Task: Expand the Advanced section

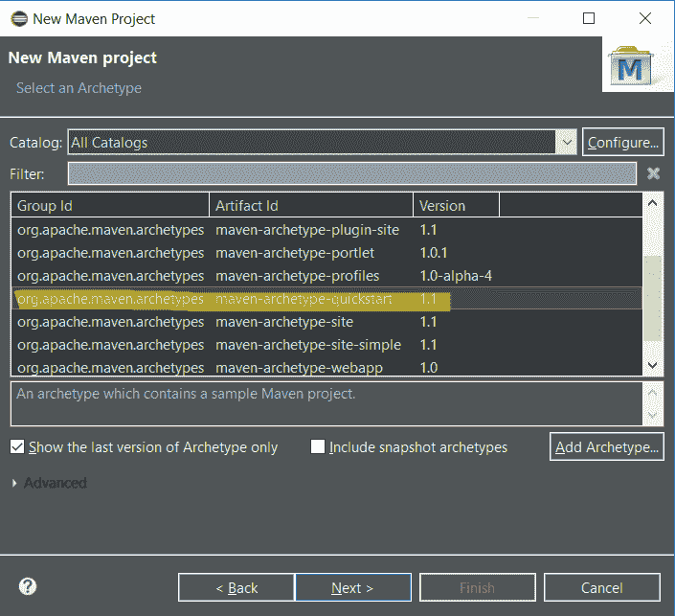Action: pyautogui.click(x=14, y=483)
